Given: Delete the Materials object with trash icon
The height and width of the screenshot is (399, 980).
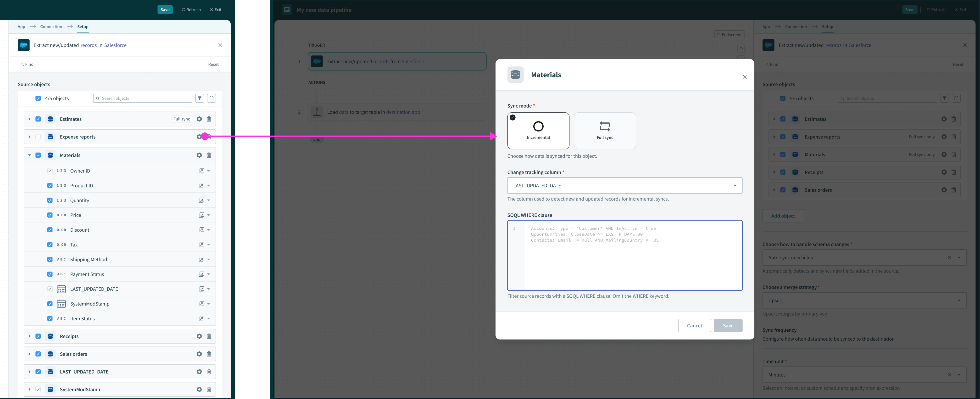Looking at the screenshot, I should 209,155.
